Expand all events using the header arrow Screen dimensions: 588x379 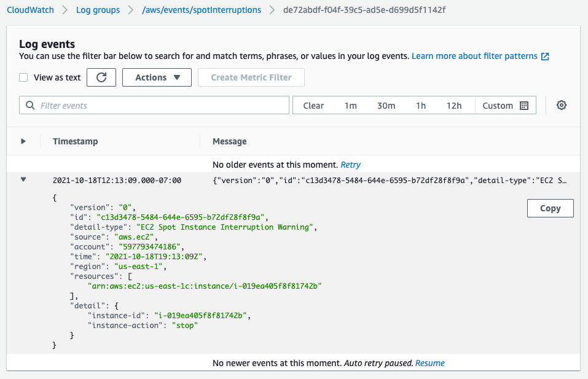coord(23,141)
